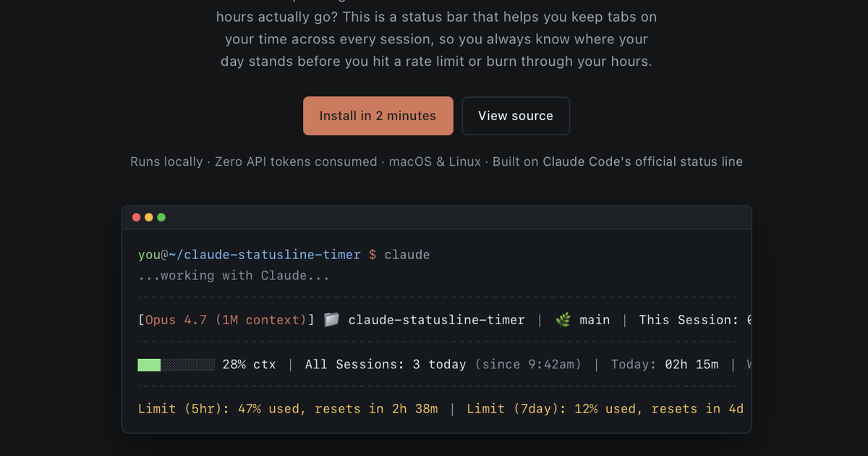Click the red close dot in terminal
The height and width of the screenshot is (456, 868).
[x=136, y=217]
